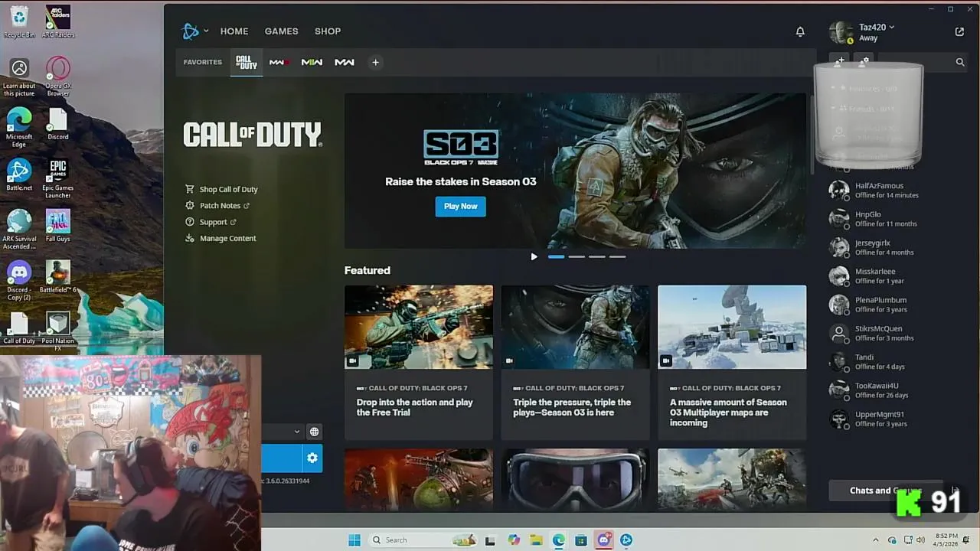Select ARK Survival Ascended desktop icon
The height and width of the screenshot is (551, 980).
19,230
